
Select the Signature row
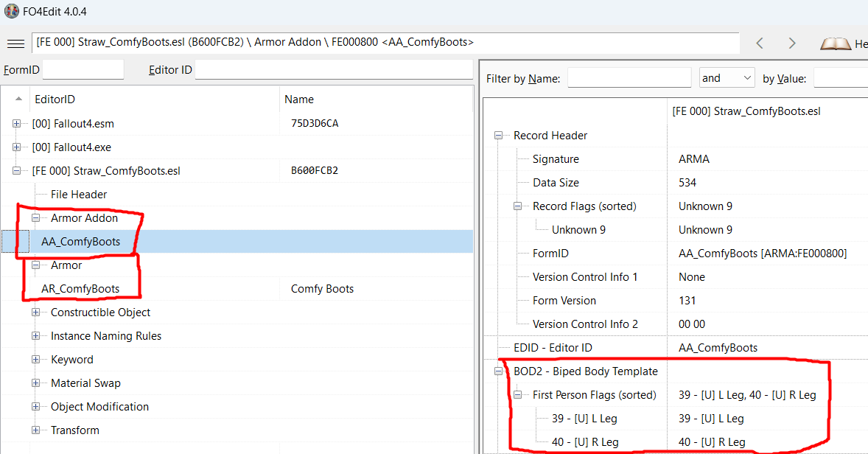click(x=556, y=159)
